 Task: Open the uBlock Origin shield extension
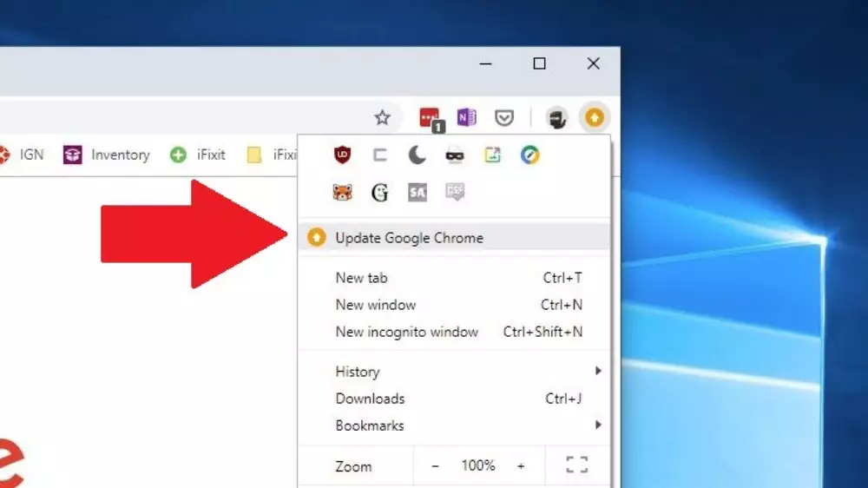coord(343,155)
